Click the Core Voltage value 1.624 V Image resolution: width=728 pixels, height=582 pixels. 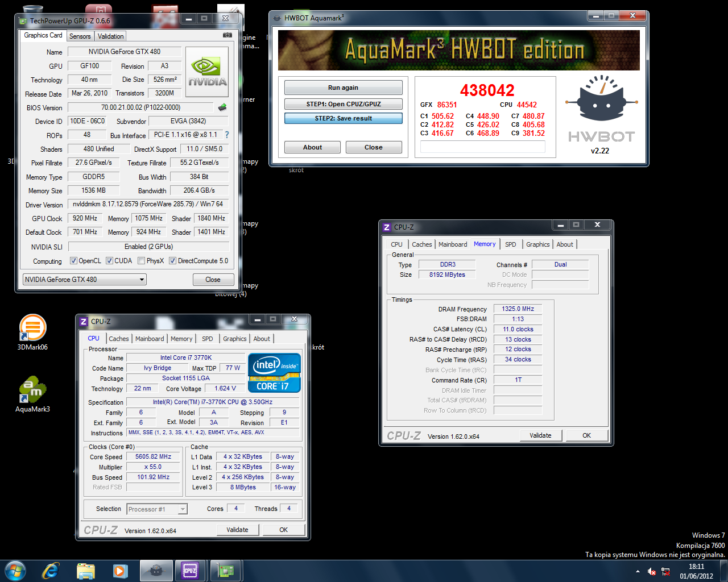point(225,389)
